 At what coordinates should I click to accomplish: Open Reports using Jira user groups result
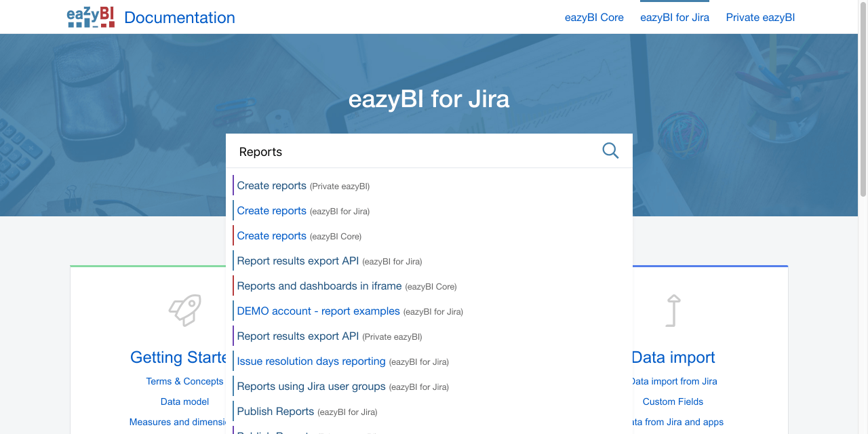[342, 387]
